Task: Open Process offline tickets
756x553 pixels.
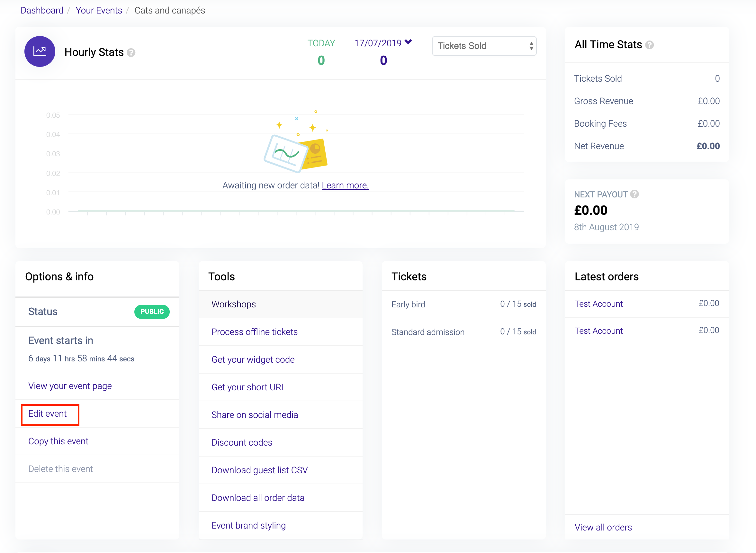Action: click(x=254, y=332)
